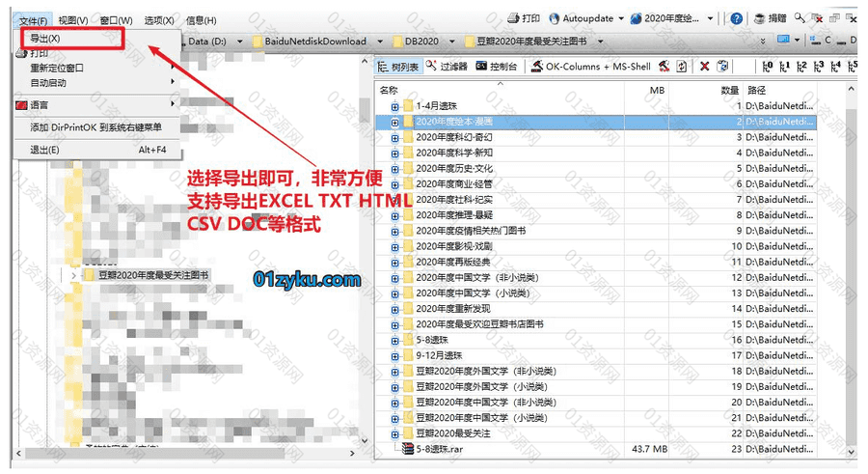The width and height of the screenshot is (868, 474).
Task: Click the red X delete icon
Action: point(704,67)
